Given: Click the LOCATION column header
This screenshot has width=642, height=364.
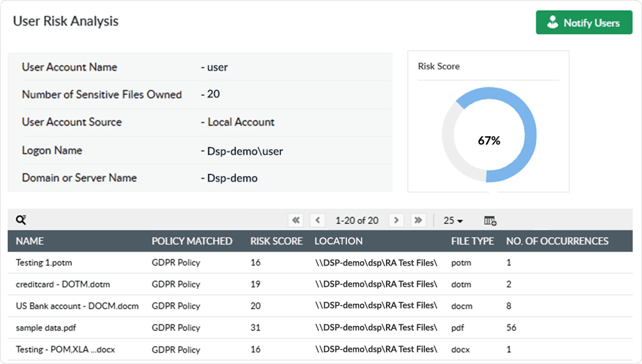Looking at the screenshot, I should pyautogui.click(x=338, y=241).
